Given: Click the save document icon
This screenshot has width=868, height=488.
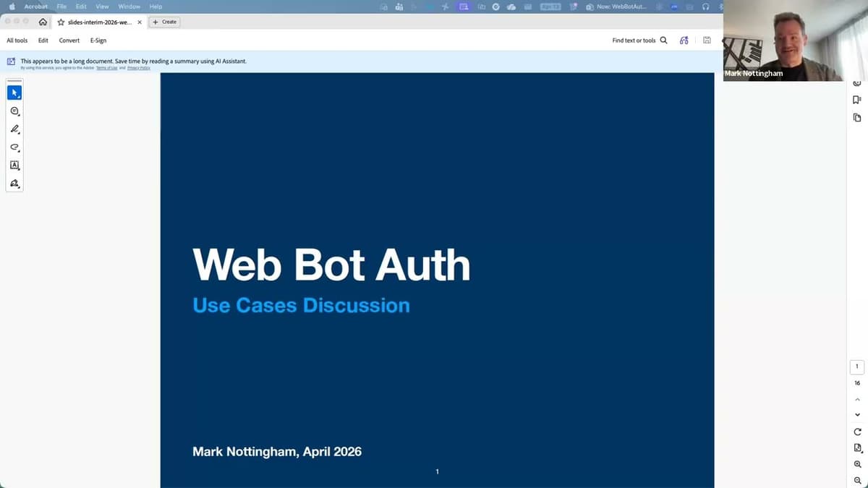Looking at the screenshot, I should (x=707, y=40).
